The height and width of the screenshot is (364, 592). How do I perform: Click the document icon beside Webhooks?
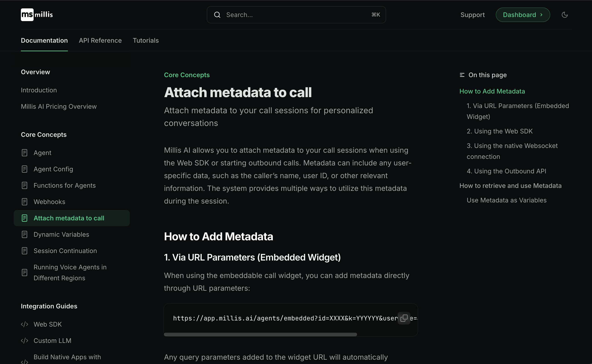(x=25, y=202)
